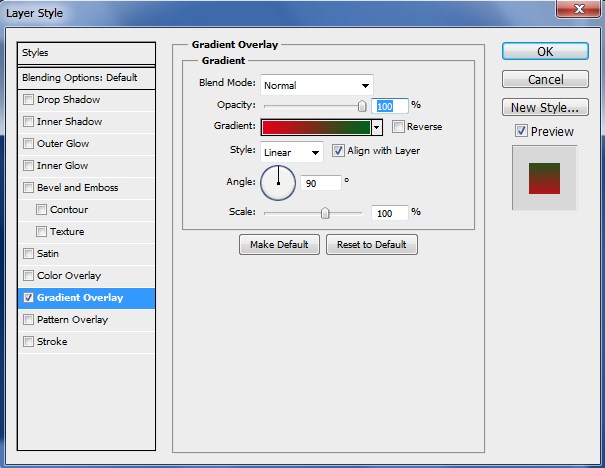Check the Stroke checkbox
This screenshot has width=605, height=468.
tap(28, 341)
